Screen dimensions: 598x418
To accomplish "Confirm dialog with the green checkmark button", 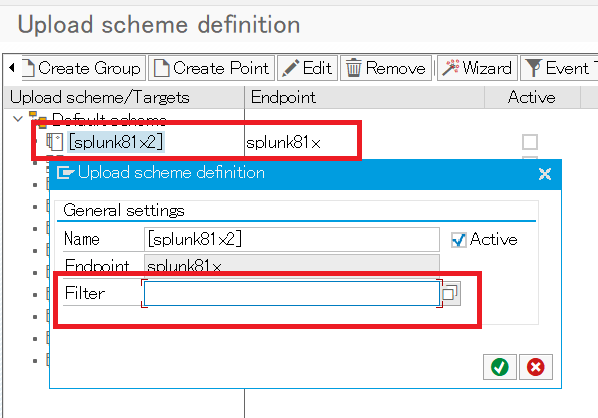I will (500, 367).
